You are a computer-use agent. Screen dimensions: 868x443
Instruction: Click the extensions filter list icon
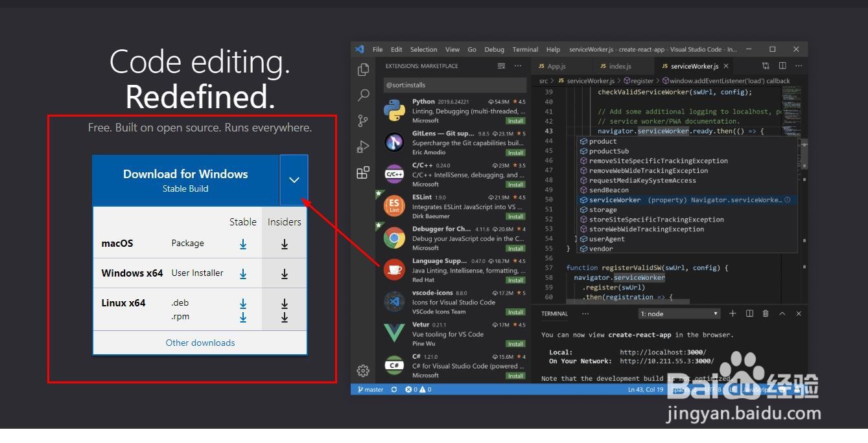[x=501, y=66]
